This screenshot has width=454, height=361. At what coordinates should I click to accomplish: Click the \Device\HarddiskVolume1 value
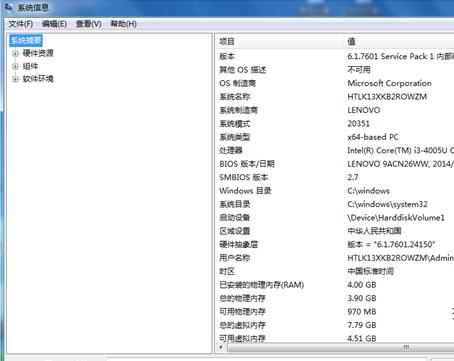(396, 218)
